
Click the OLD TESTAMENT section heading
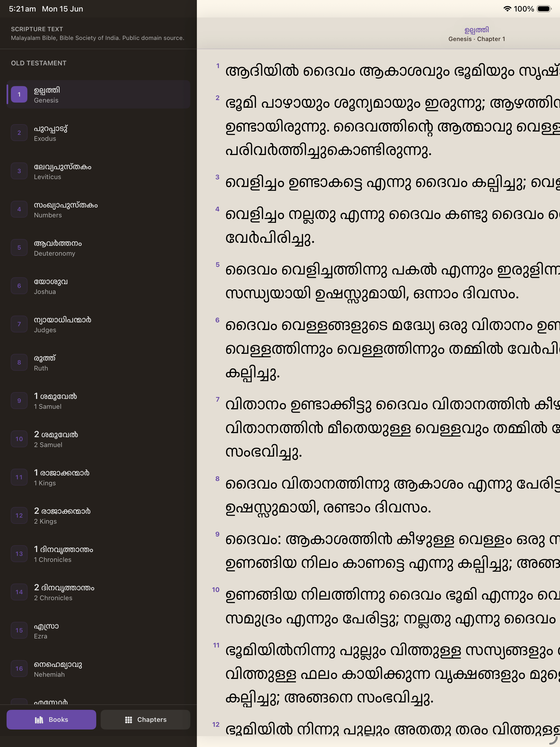[x=39, y=63]
